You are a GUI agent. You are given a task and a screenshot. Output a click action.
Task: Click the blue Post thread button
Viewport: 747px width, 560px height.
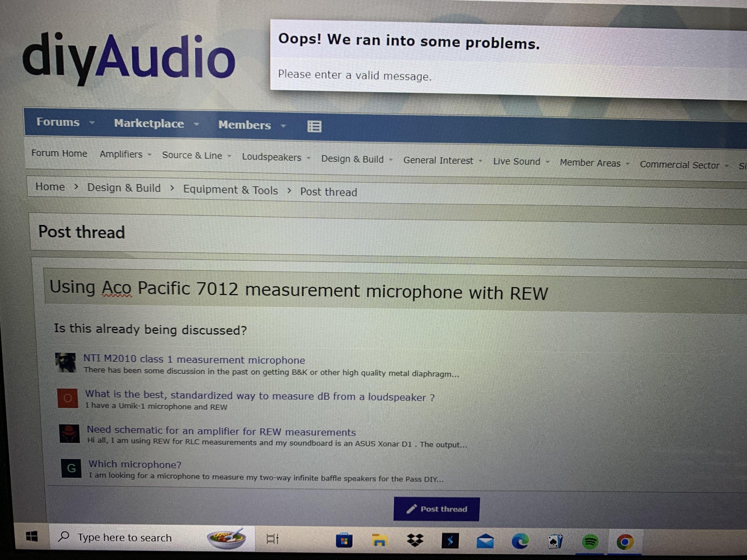click(x=437, y=509)
